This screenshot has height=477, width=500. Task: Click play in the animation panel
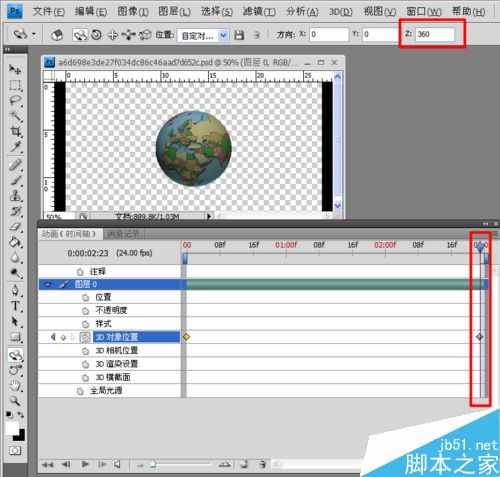point(85,464)
